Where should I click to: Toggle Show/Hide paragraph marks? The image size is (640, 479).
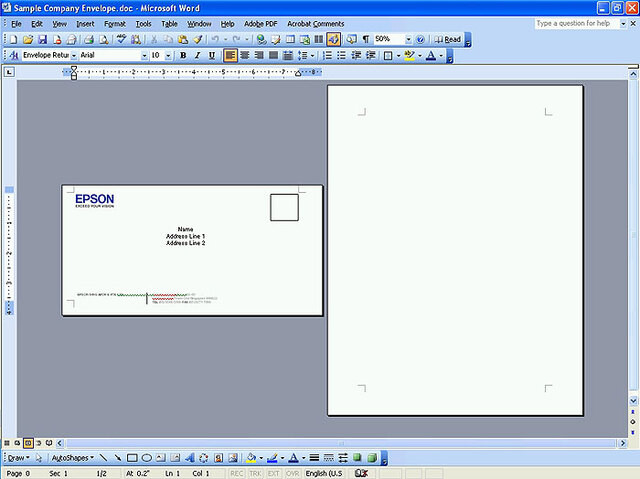tap(366, 40)
